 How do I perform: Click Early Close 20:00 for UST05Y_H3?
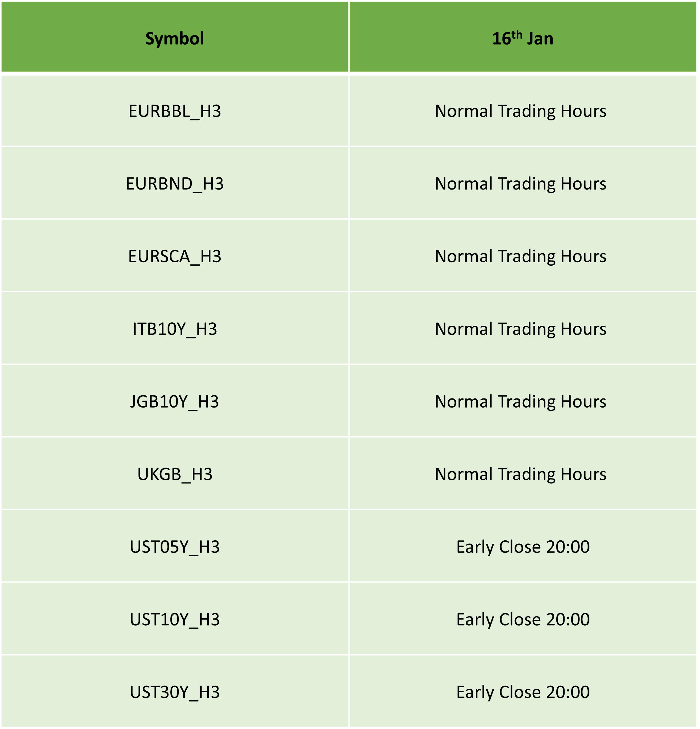(x=523, y=546)
